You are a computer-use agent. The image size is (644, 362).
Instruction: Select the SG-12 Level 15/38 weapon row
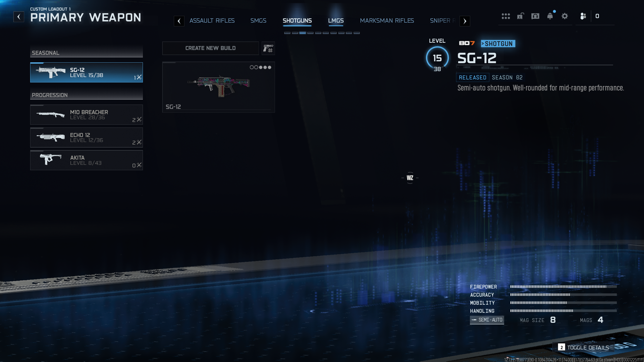87,72
